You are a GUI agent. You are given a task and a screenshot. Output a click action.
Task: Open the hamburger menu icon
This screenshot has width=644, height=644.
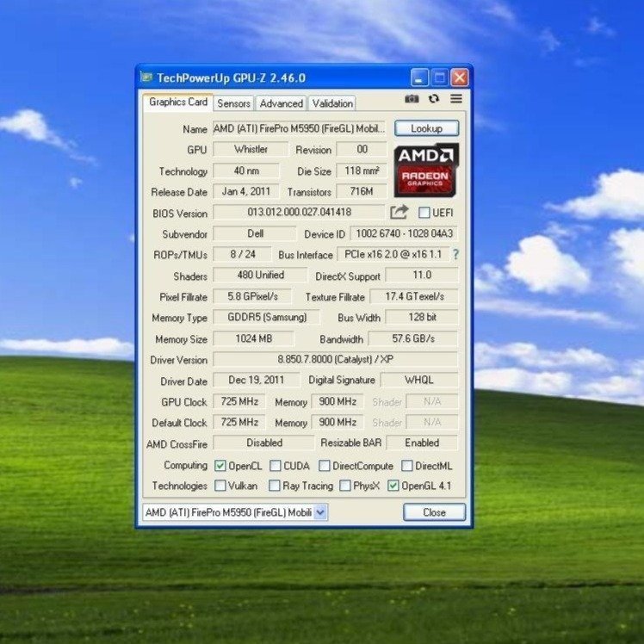[456, 99]
